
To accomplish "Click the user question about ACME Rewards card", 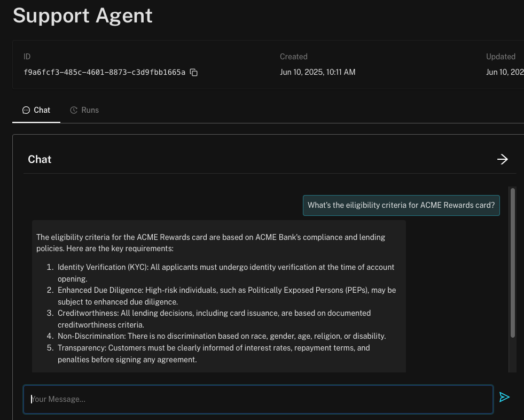I will tap(401, 205).
